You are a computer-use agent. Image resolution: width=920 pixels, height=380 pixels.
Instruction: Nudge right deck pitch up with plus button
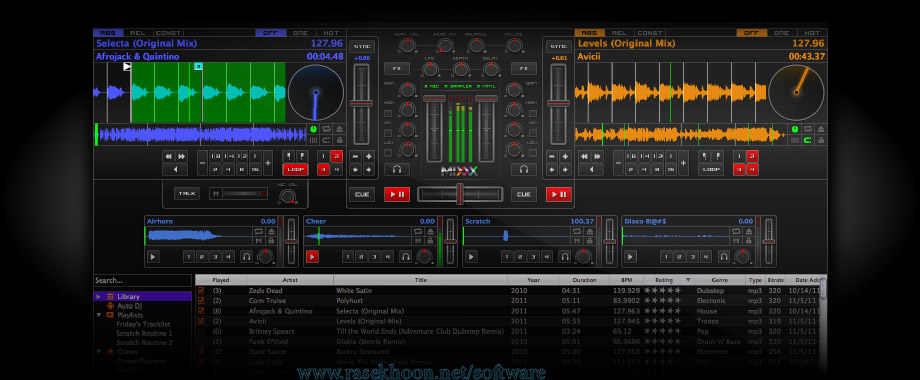(566, 157)
